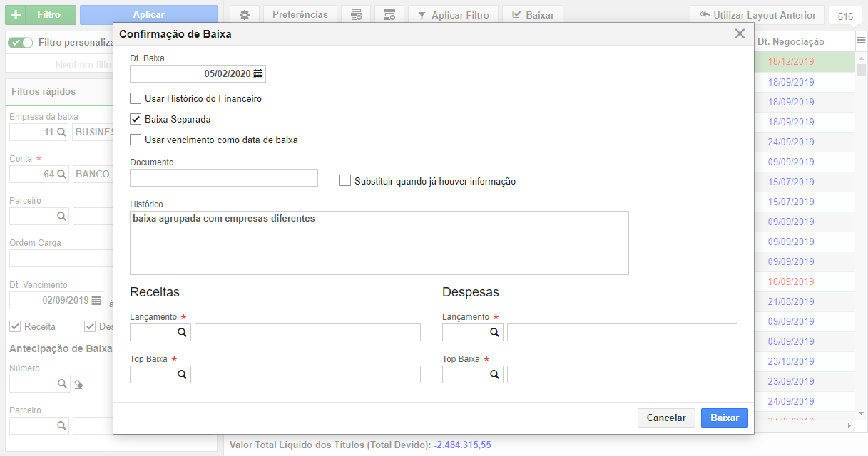This screenshot has width=868, height=456.
Task: Open the gear settings icon in toolbar
Action: (244, 15)
